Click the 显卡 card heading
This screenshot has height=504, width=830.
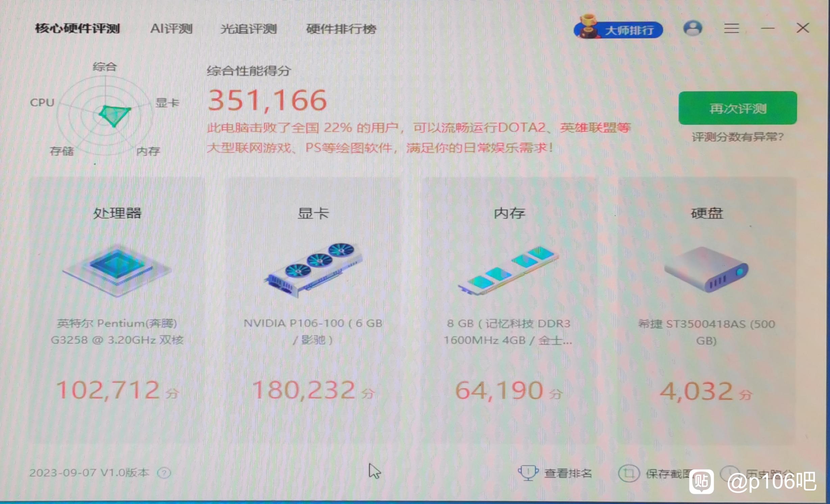click(x=313, y=213)
